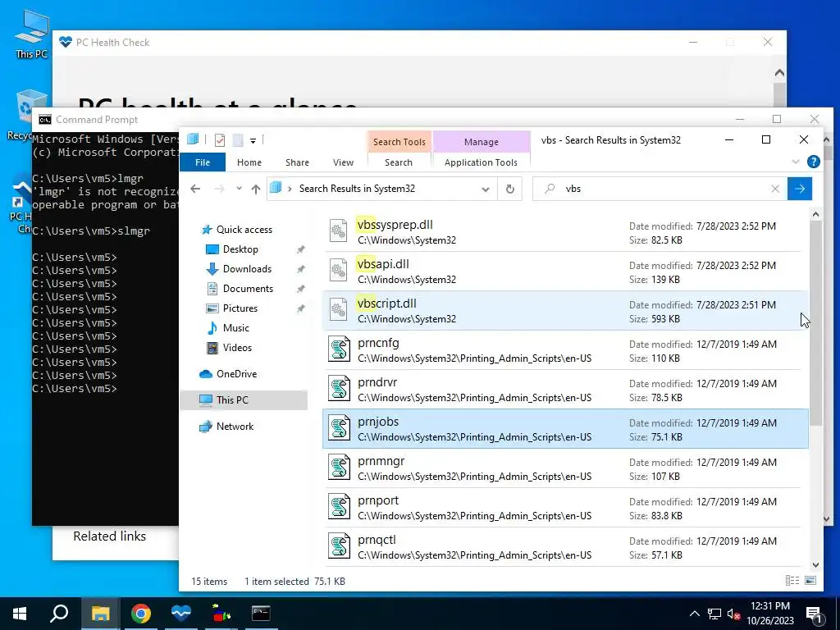840x630 pixels.
Task: Switch to details view layout icon
Action: coord(792,581)
